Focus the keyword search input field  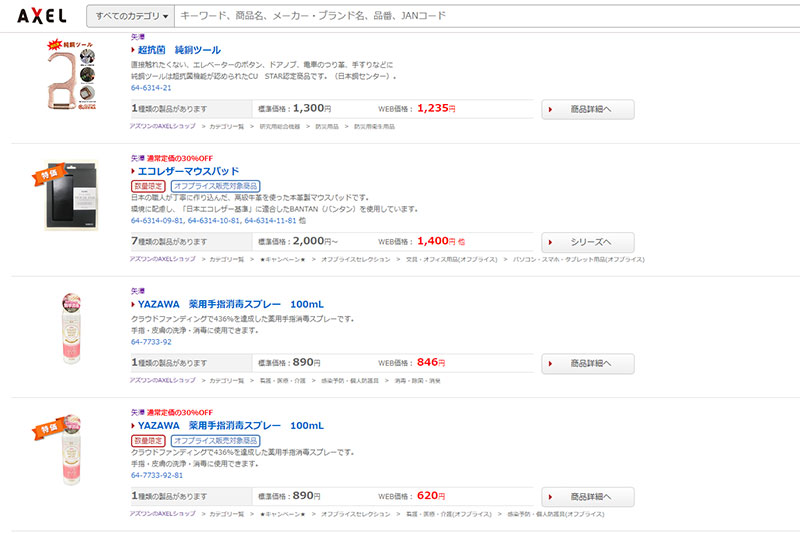pyautogui.click(x=487, y=16)
